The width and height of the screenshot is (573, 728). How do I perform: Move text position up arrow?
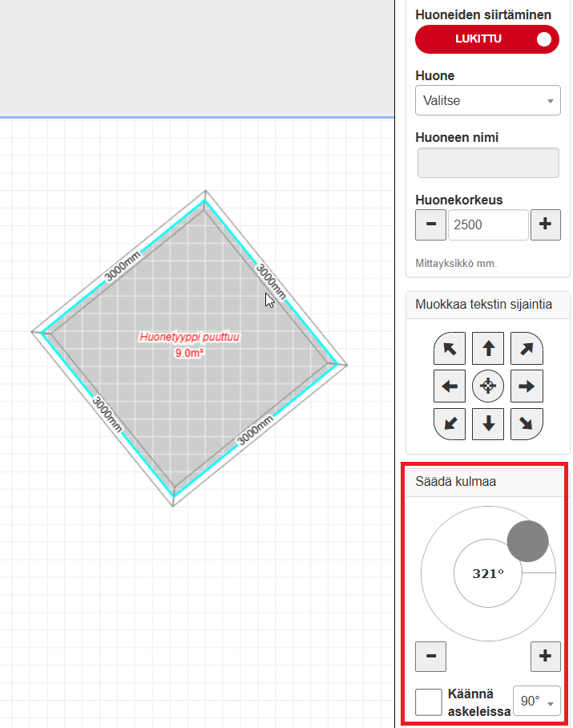[487, 348]
